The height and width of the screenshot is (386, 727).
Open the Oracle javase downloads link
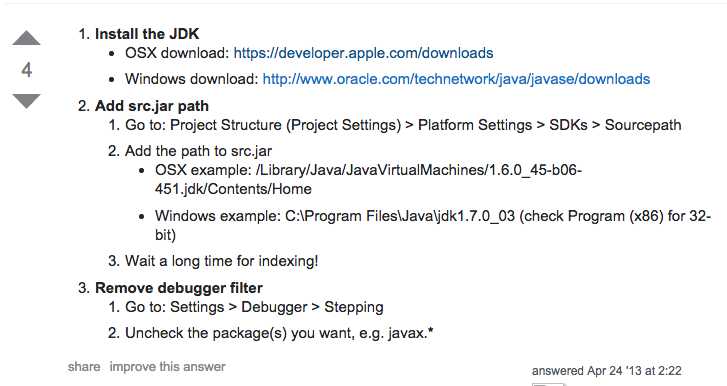click(x=456, y=79)
